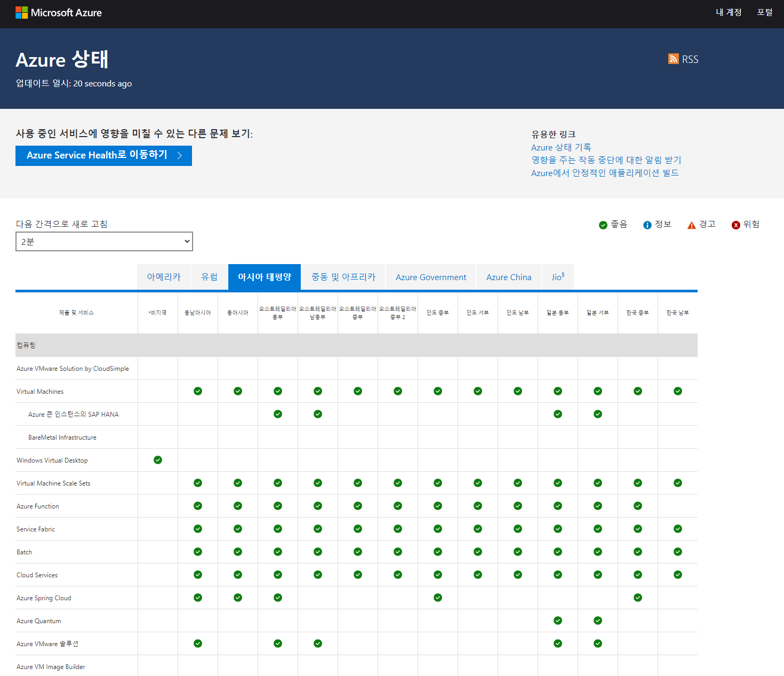Click Virtual Machine Scale Sets icon for 인도 중부

[x=438, y=483]
